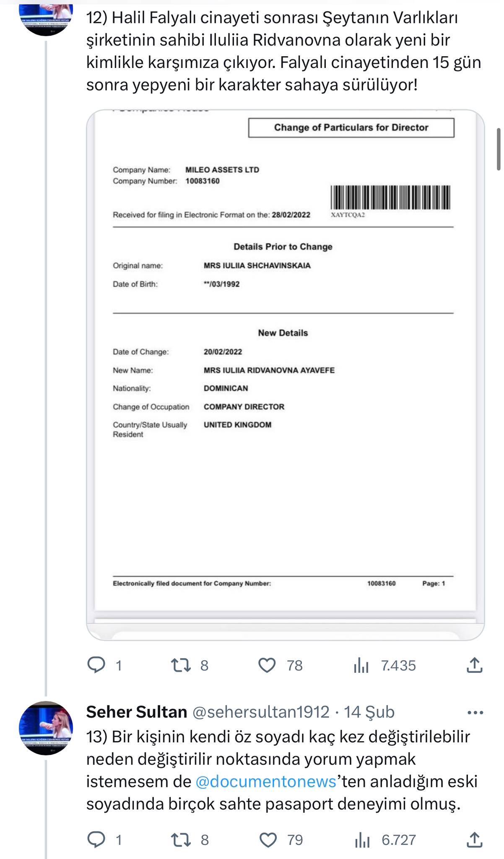Reply to the Mileo Assets document tweet
The width and height of the screenshot is (504, 859).
tap(96, 665)
